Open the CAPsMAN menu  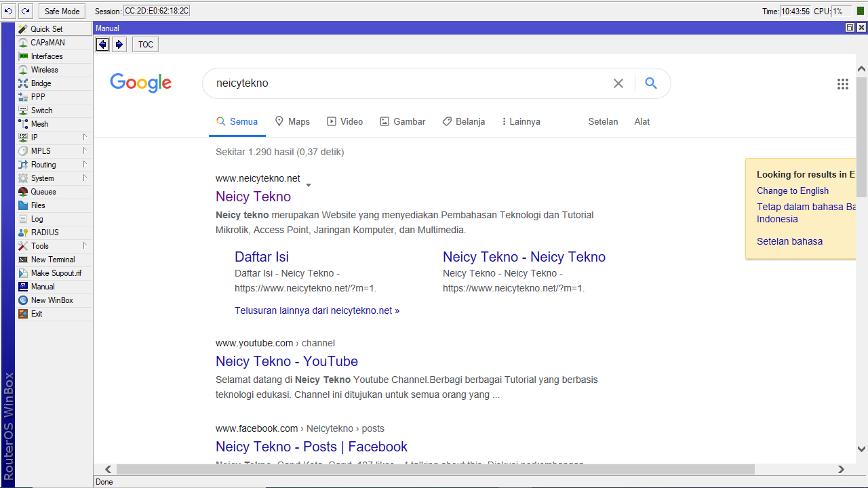coord(54,43)
